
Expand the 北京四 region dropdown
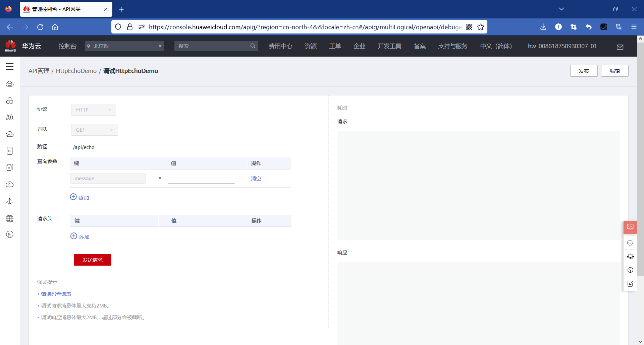[124, 46]
